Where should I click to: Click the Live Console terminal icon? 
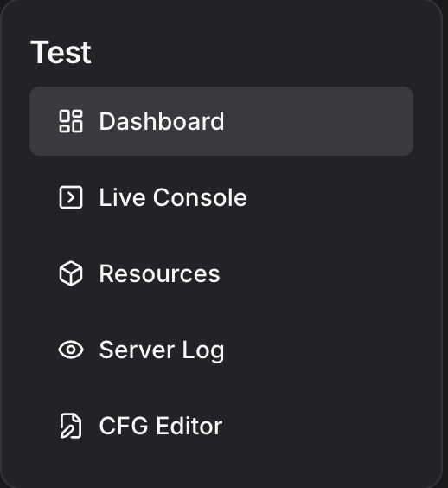coord(71,197)
